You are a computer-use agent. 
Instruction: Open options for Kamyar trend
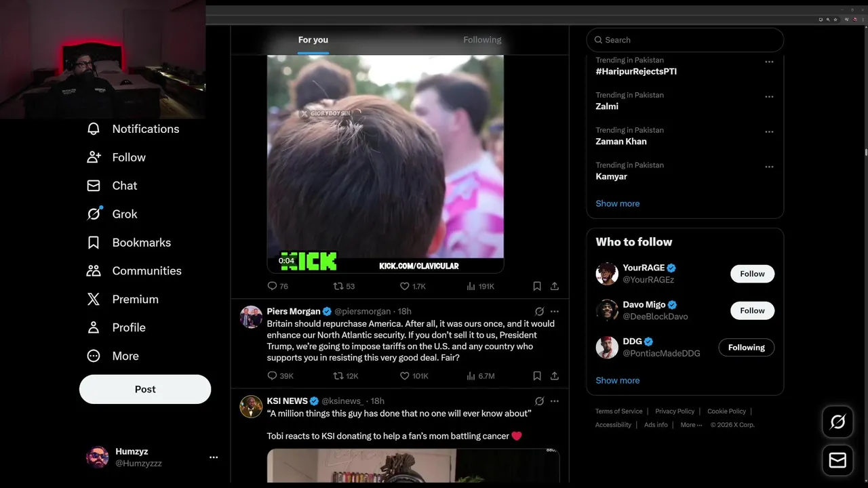(769, 167)
